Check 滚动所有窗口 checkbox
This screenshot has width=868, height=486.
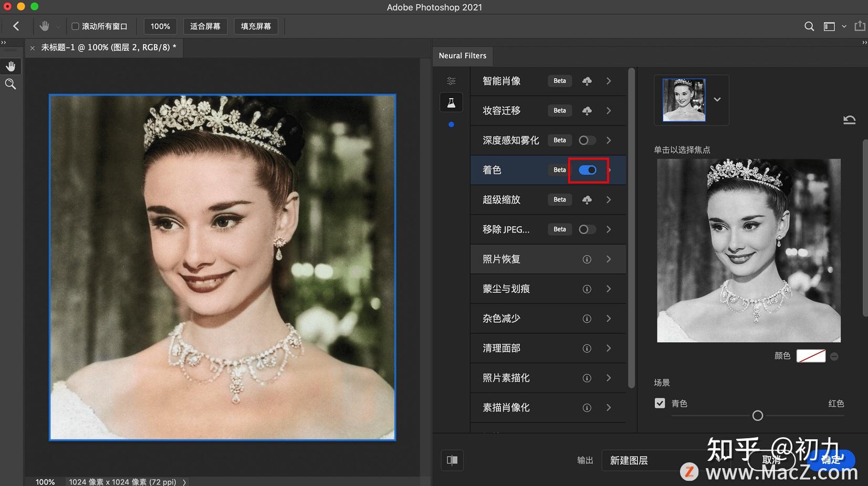coord(75,26)
